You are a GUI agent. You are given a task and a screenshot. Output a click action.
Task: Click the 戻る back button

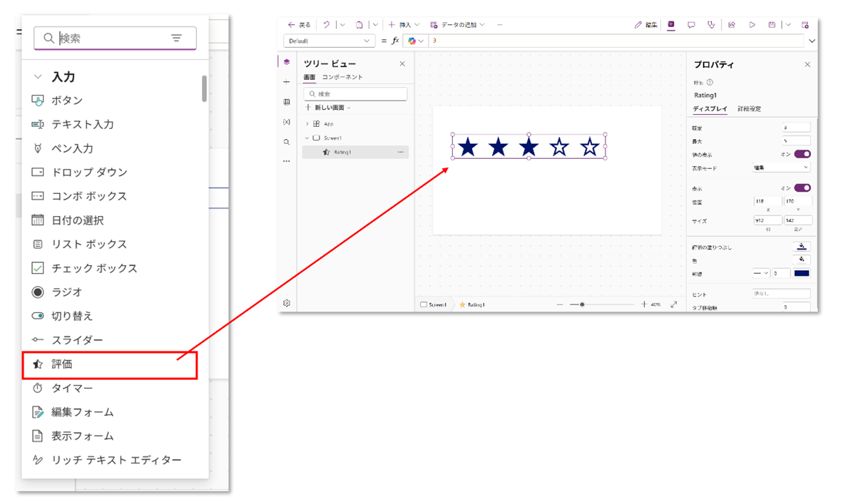299,25
